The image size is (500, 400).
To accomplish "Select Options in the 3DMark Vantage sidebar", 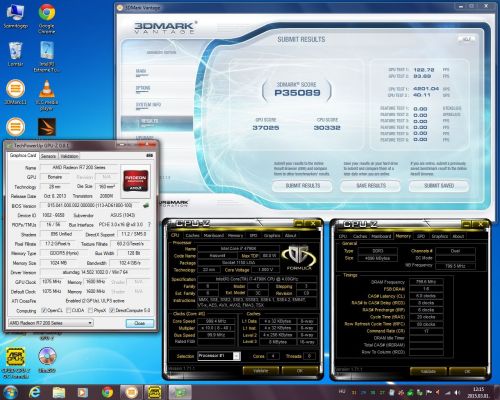I will coord(143,88).
